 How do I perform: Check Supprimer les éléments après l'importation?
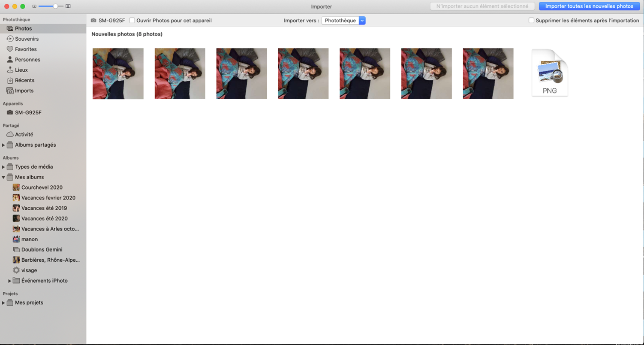pos(531,21)
